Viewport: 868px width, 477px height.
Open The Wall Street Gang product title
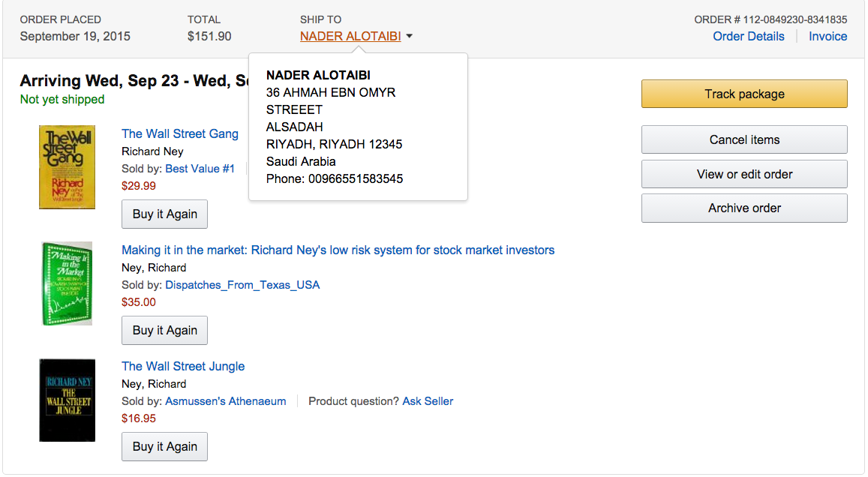[x=180, y=133]
